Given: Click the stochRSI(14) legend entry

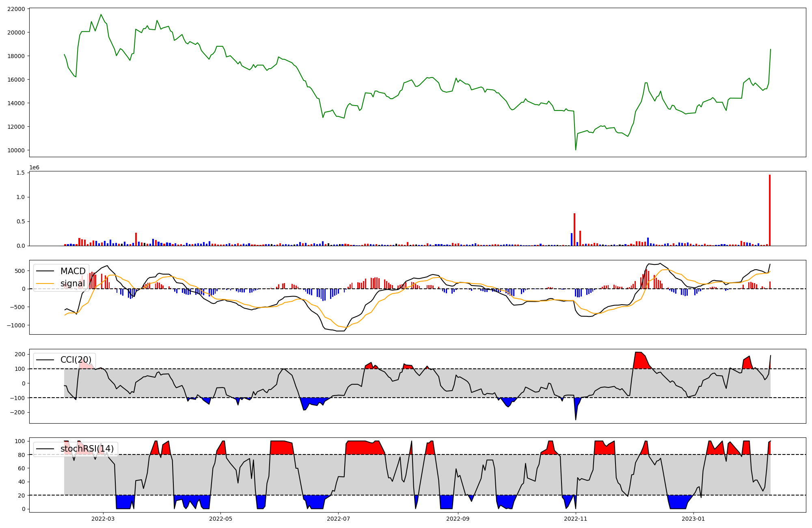Looking at the screenshot, I should 87,449.
